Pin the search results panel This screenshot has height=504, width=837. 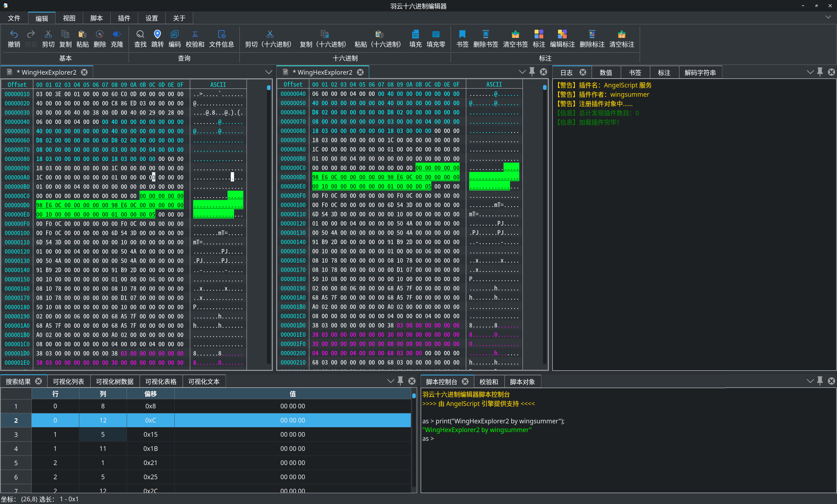tap(400, 381)
